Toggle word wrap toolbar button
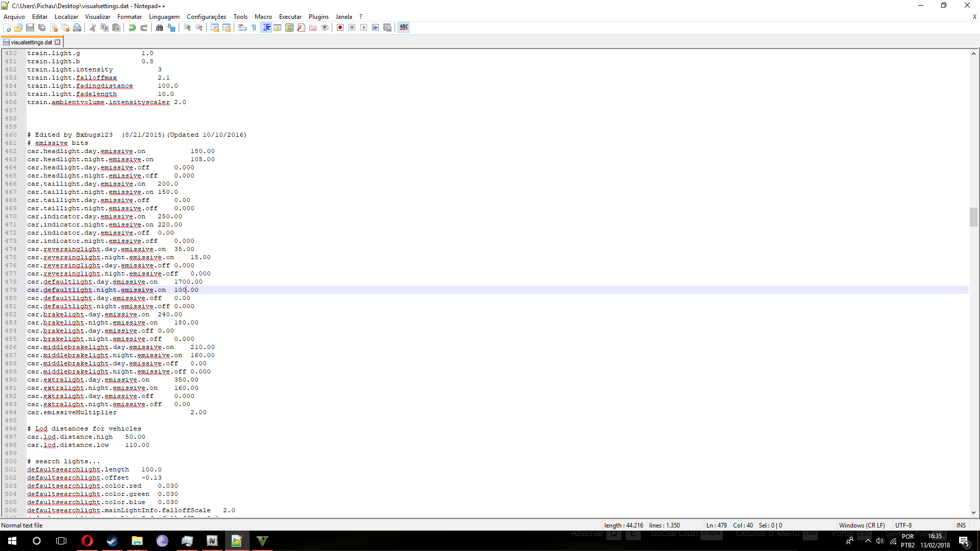The image size is (980, 551). tap(242, 28)
